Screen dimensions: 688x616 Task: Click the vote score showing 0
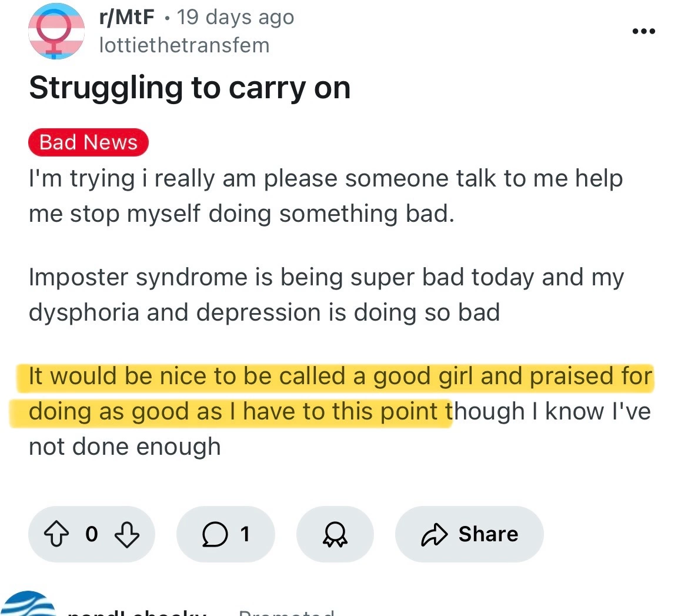[91, 534]
